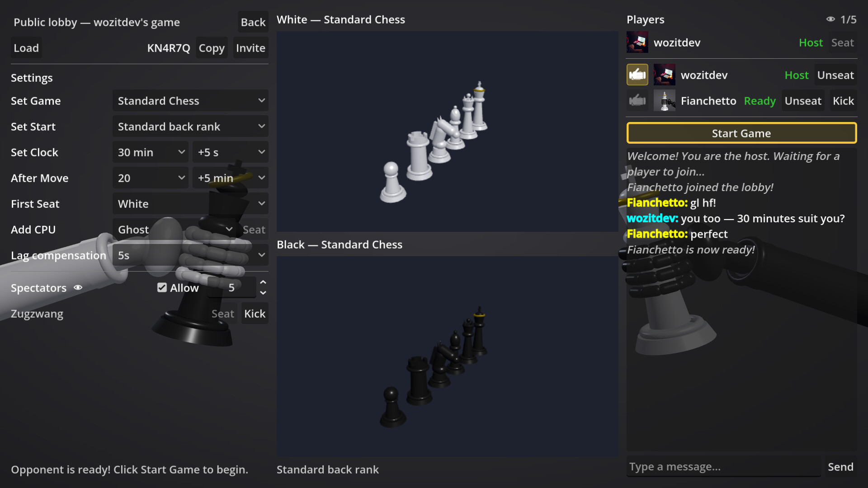Viewport: 868px width, 488px height.
Task: Copy the lobby code
Action: (x=212, y=48)
